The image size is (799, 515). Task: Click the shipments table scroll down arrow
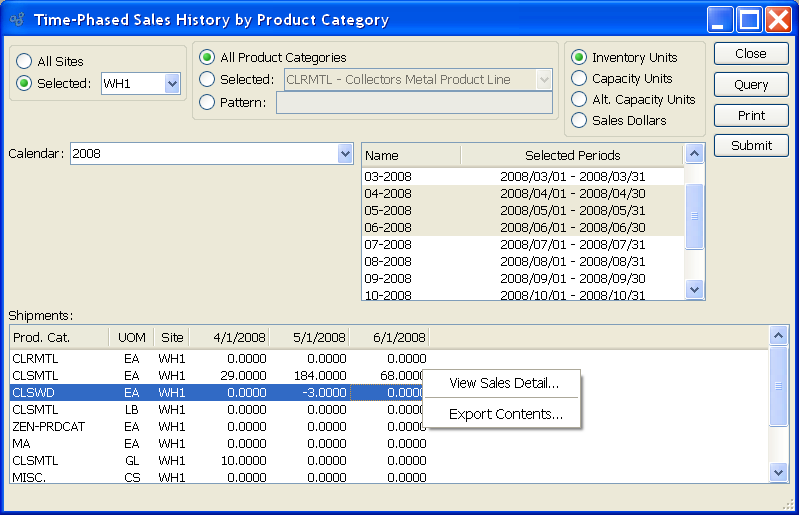(779, 472)
